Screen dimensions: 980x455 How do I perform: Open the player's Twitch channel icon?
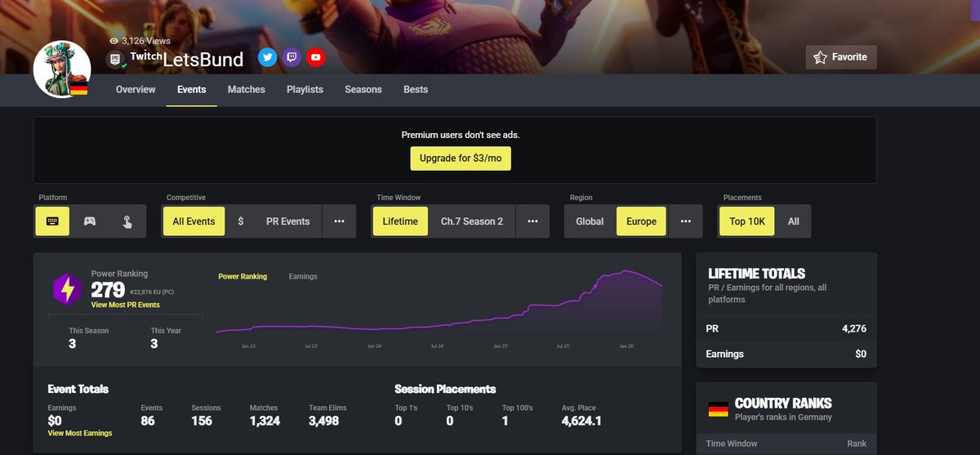click(291, 57)
